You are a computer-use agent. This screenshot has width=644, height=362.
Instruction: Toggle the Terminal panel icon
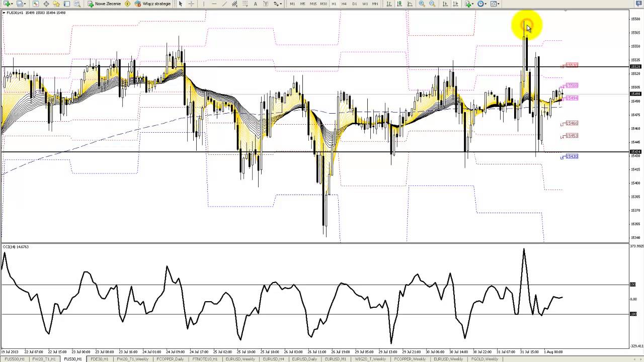point(67,4)
